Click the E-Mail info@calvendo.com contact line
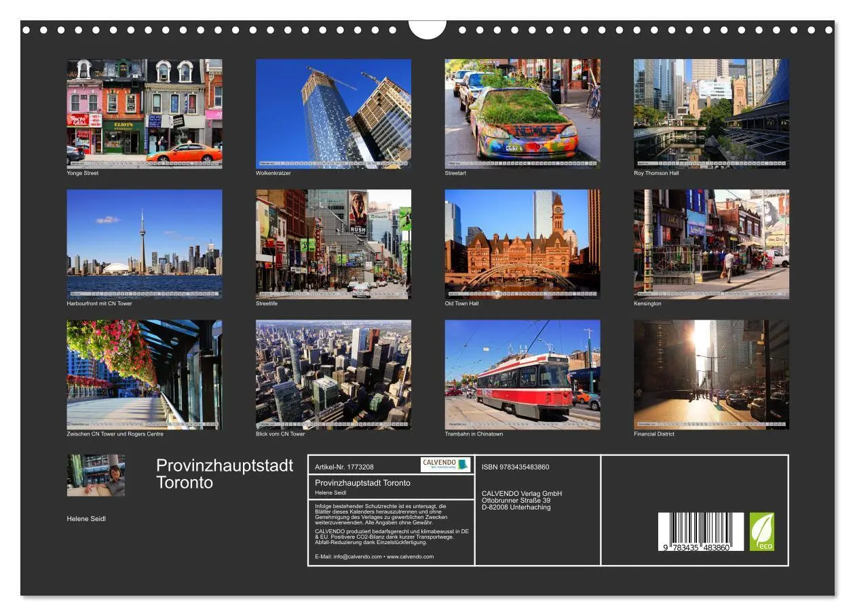Image resolution: width=855 pixels, height=616 pixels. pos(375,556)
